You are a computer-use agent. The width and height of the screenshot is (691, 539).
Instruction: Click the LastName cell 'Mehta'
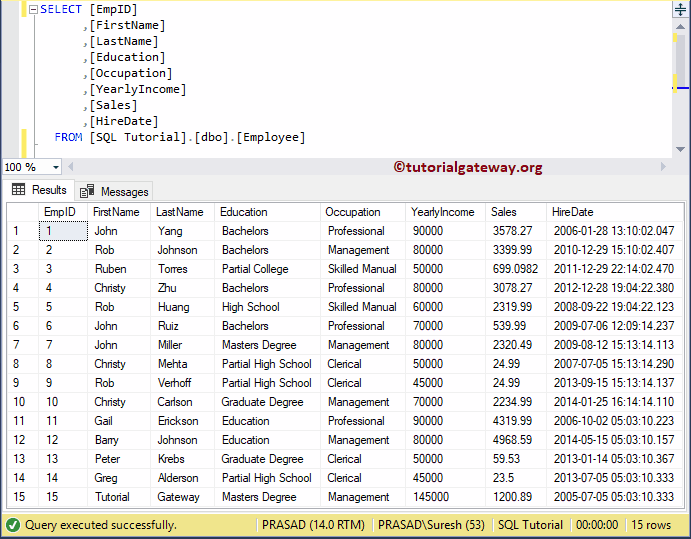182,364
